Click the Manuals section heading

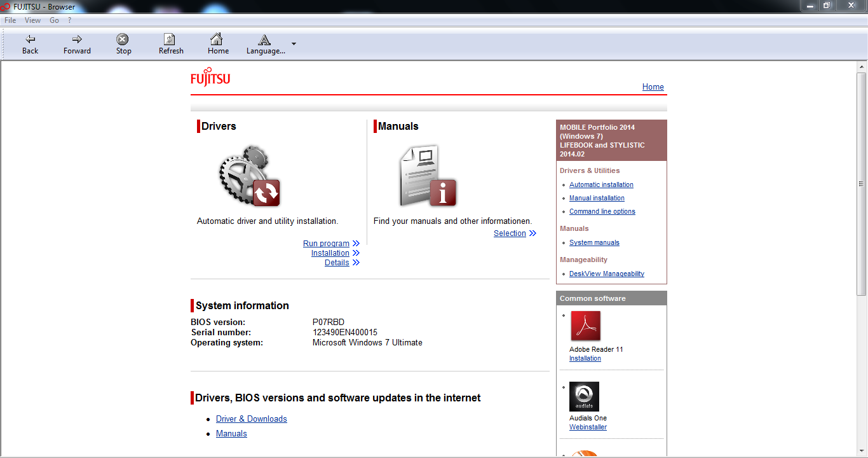pos(398,126)
